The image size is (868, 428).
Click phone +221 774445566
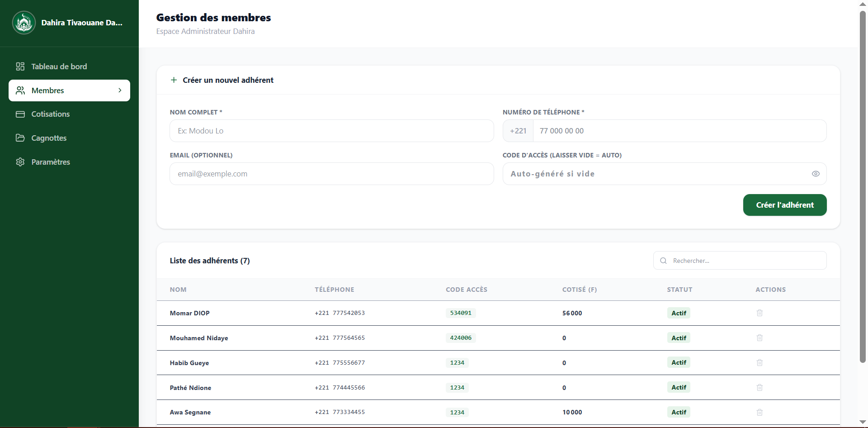[x=340, y=388]
